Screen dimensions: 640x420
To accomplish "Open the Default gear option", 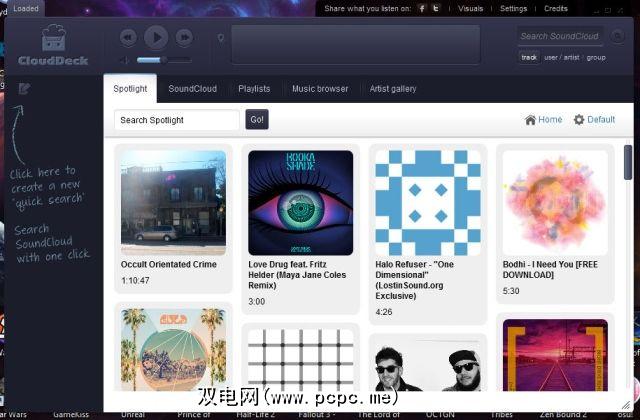I will (x=594, y=120).
